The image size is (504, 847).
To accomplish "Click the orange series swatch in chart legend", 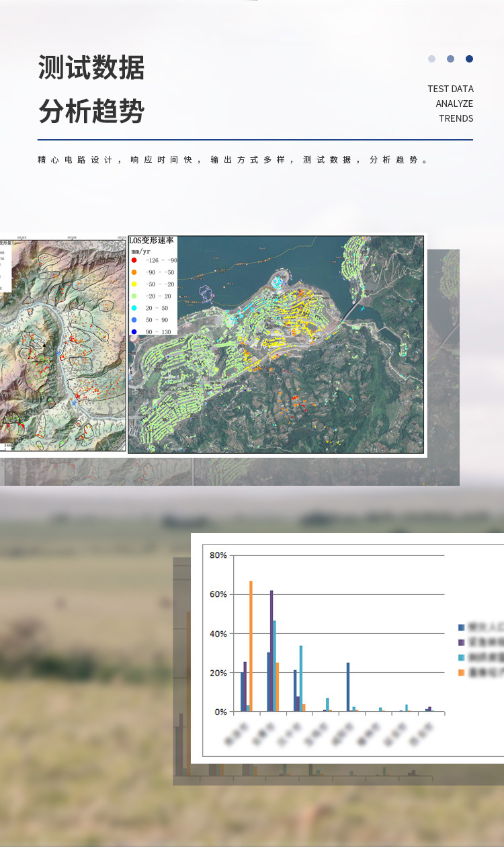I will point(462,673).
